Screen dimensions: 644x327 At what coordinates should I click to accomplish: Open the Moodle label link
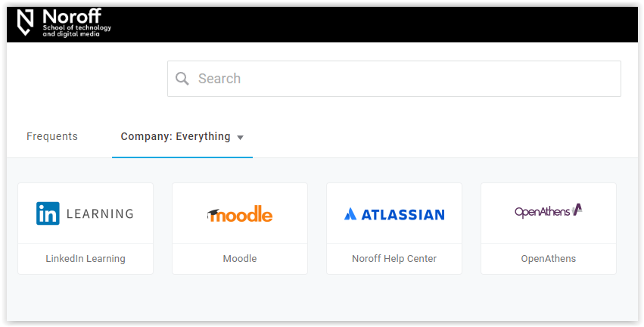[x=240, y=259]
